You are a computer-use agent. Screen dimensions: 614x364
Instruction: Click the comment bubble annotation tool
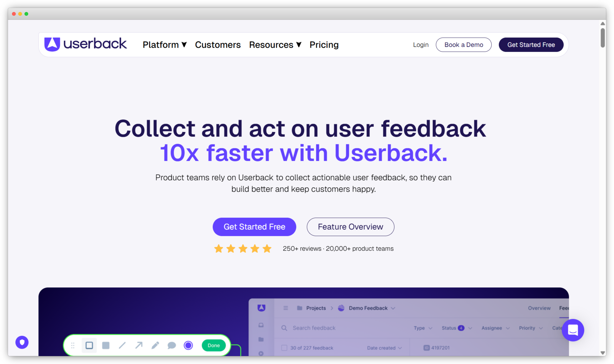[x=172, y=345]
